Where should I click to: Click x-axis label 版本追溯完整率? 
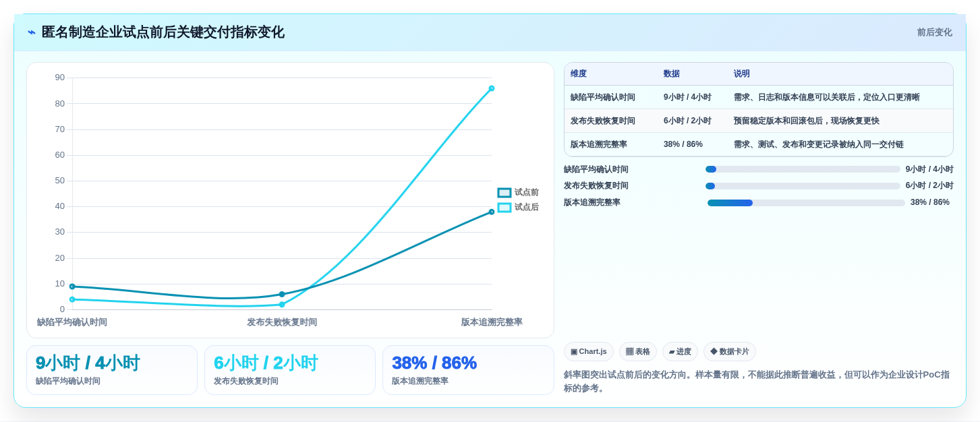click(492, 322)
